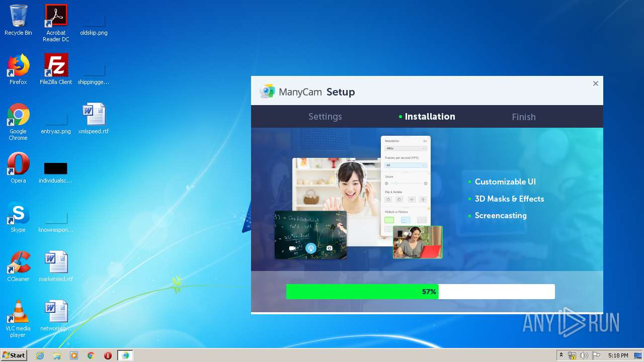Switch to ManyCam setup taskbar item
The image size is (644, 362).
[x=125, y=355]
